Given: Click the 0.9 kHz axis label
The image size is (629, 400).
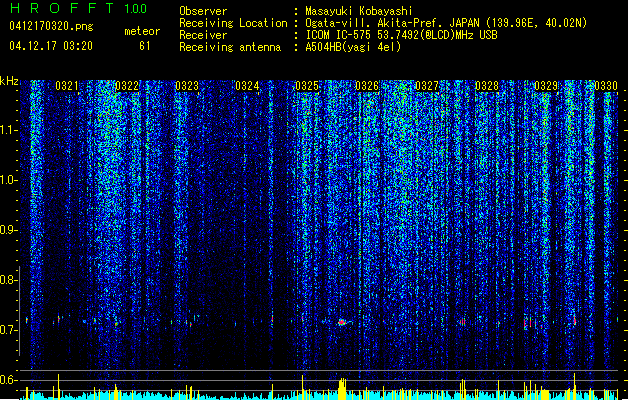Looking at the screenshot, I should [9, 230].
